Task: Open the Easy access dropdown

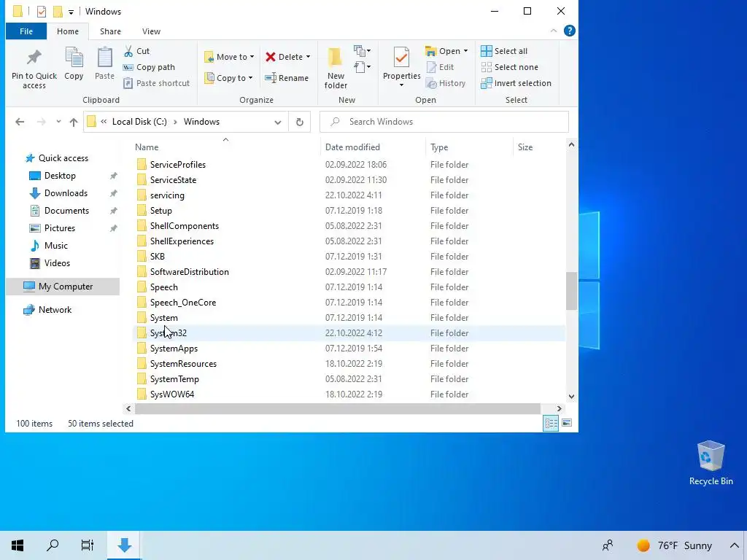Action: point(363,66)
